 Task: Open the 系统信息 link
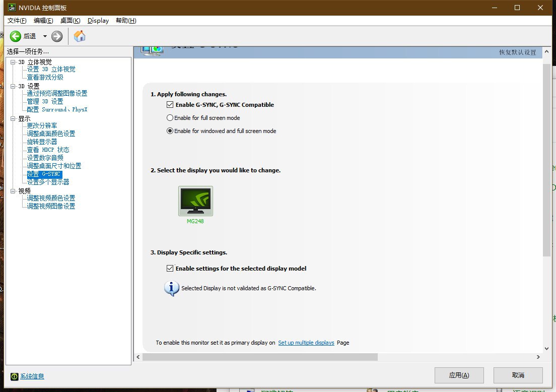click(x=32, y=376)
